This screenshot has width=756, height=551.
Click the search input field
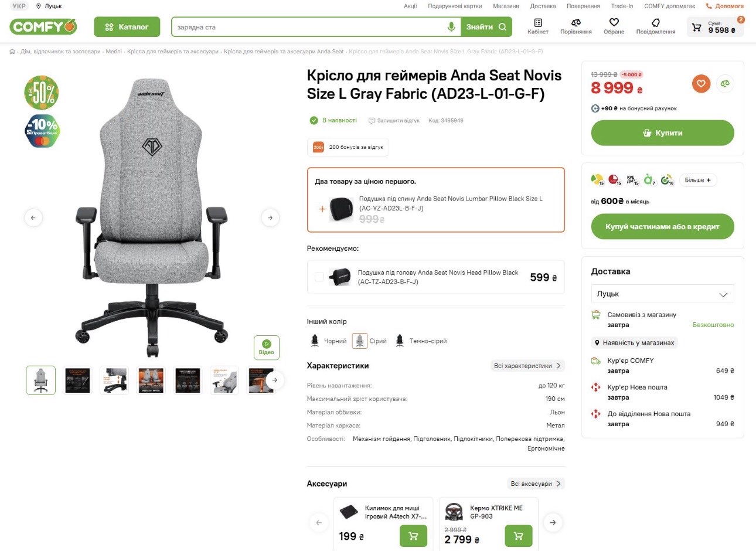(x=308, y=27)
